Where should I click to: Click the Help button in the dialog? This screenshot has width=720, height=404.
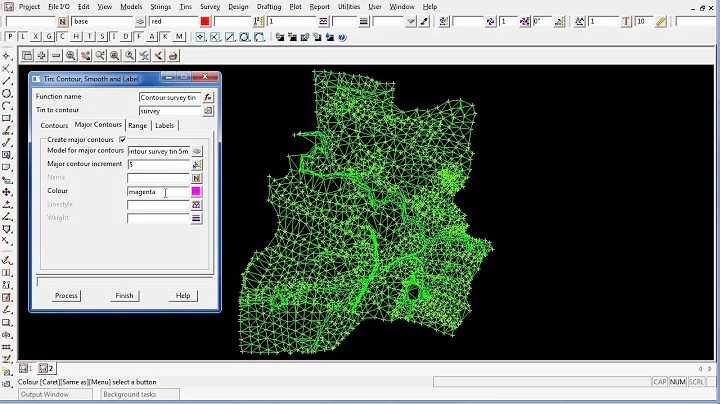(x=183, y=296)
